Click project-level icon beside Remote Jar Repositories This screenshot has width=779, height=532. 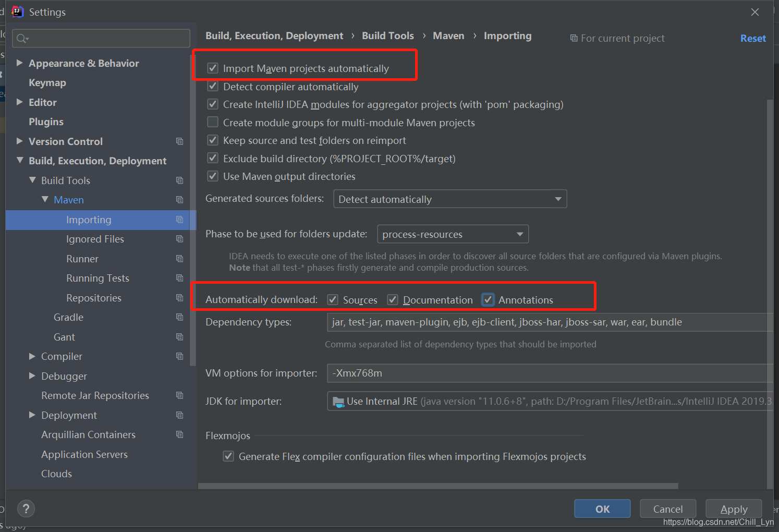pyautogui.click(x=179, y=395)
